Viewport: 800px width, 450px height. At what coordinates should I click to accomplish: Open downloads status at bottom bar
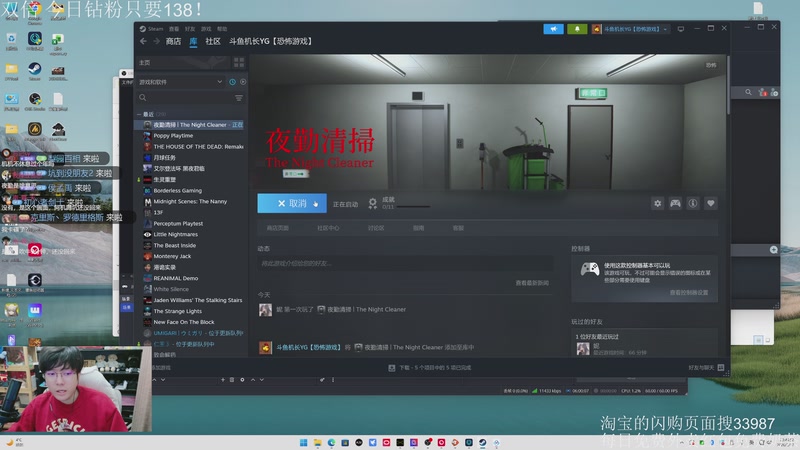pos(430,367)
